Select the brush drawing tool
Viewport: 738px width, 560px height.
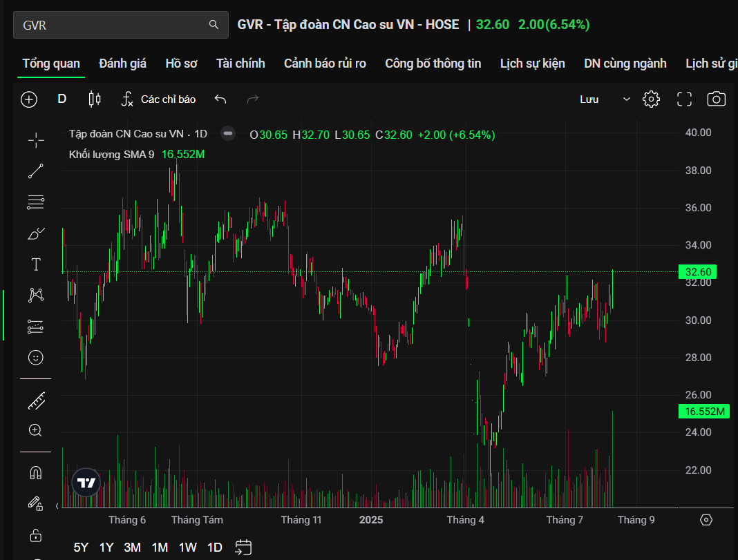(x=36, y=233)
